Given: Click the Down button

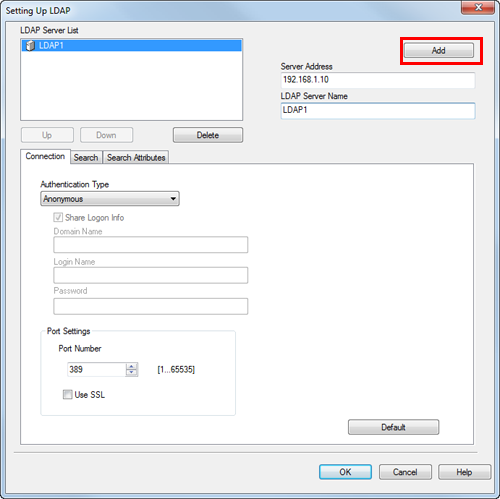Looking at the screenshot, I should [x=106, y=135].
